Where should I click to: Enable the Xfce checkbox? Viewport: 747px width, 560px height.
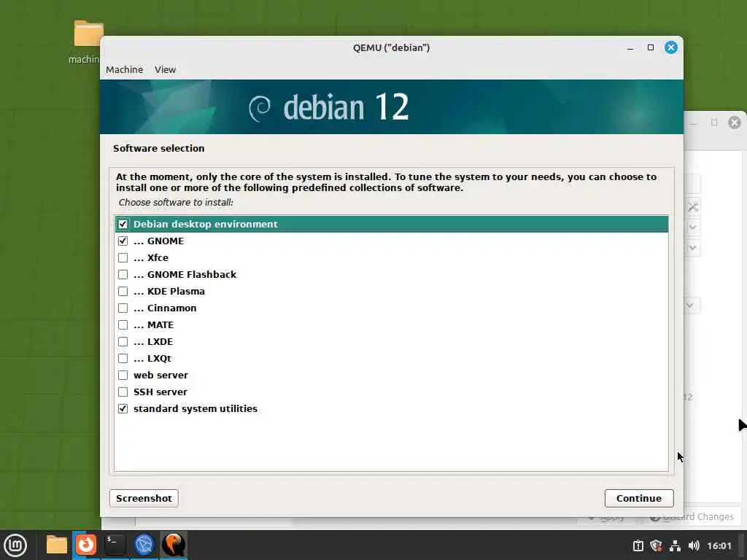[x=123, y=257]
